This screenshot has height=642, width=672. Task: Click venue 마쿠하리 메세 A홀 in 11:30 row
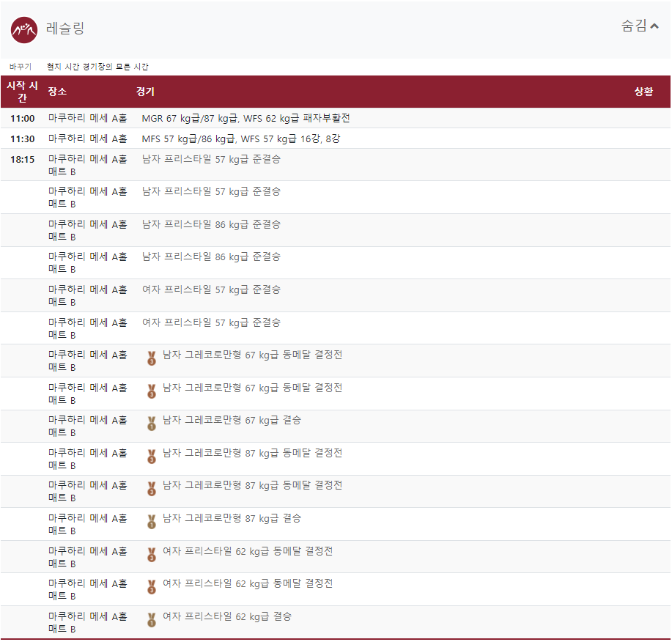click(88, 139)
